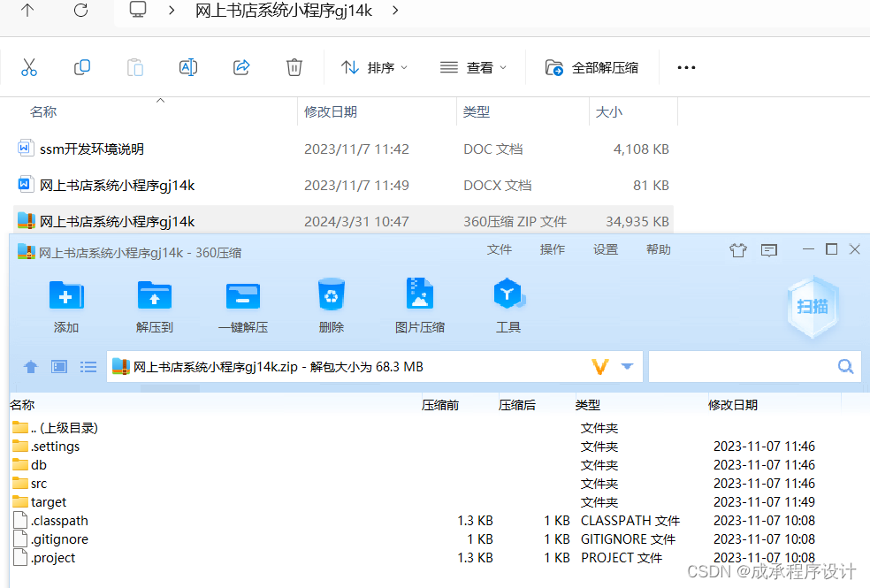Go up one level with the up arrow
Image resolution: width=870 pixels, height=588 pixels.
pos(27,10)
